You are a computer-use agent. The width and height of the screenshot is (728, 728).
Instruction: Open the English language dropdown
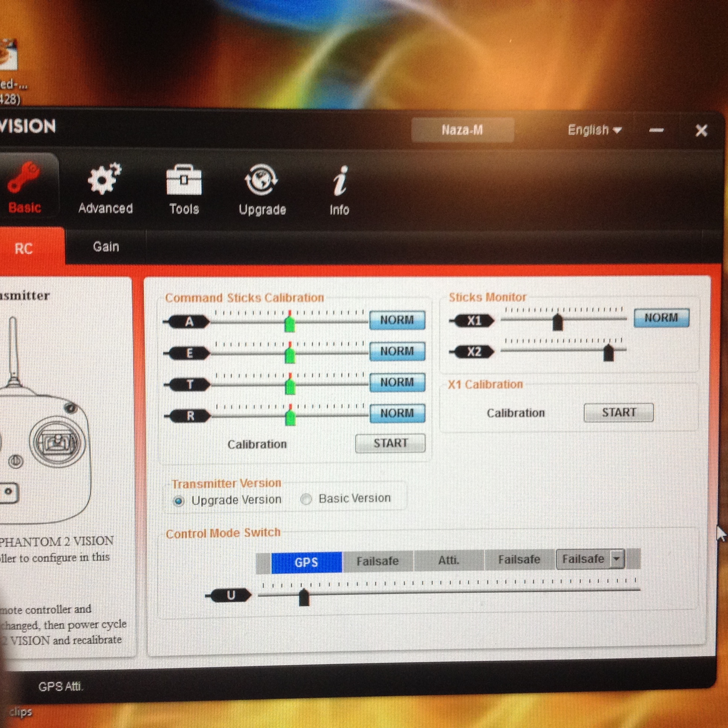(x=595, y=130)
